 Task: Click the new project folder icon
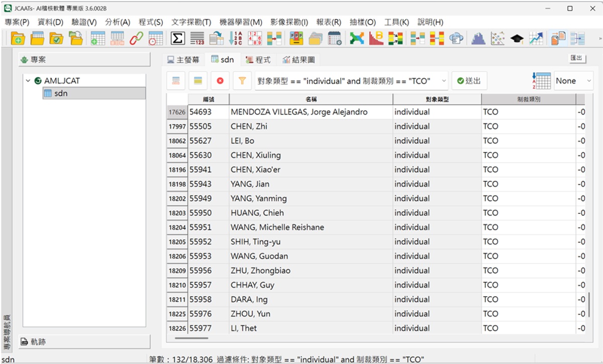coord(18,39)
